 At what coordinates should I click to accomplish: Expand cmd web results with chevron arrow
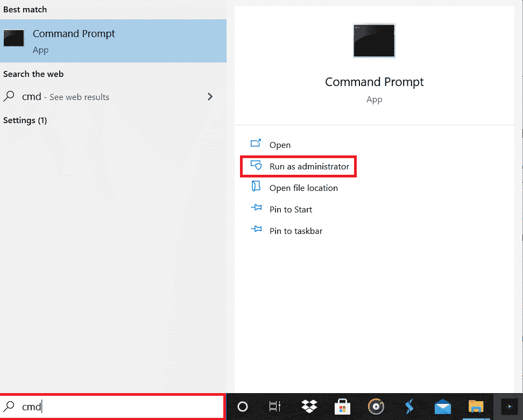pos(210,97)
